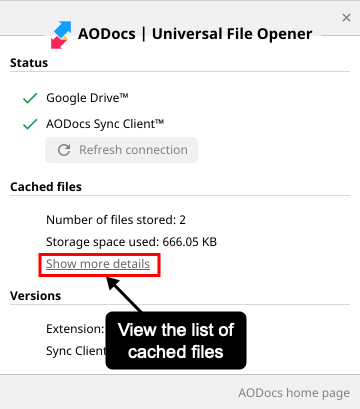Open the AODocs home page link
This screenshot has height=409, width=360.
click(294, 393)
